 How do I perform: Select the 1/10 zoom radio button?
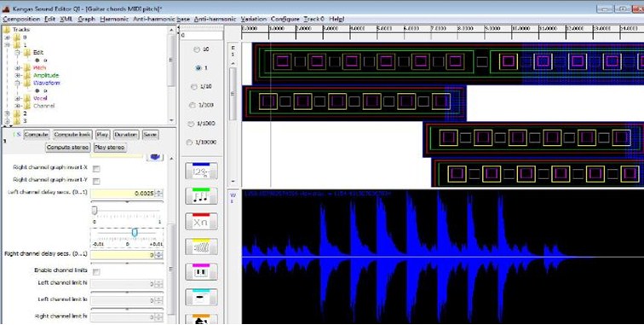[194, 87]
